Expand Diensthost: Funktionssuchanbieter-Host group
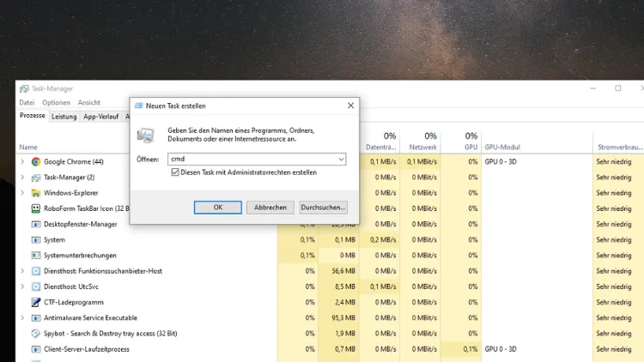Viewport: 644px width, 362px height. [x=22, y=271]
